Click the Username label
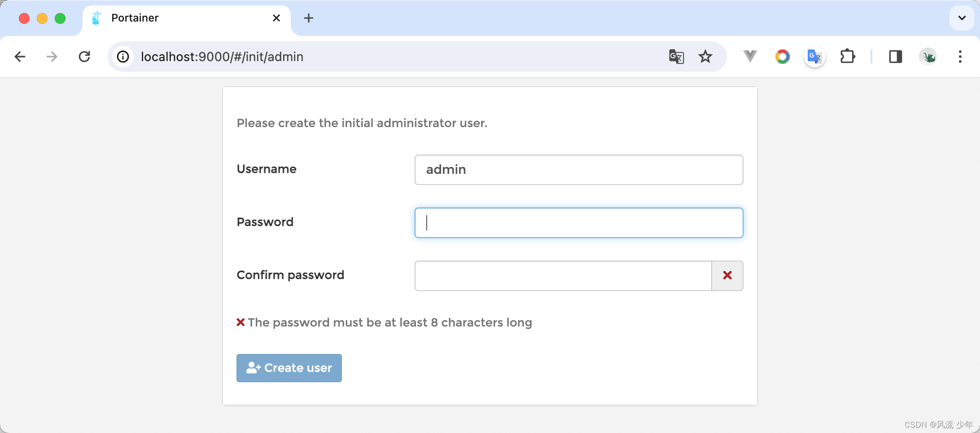Screen dimensions: 980x433 point(267,169)
